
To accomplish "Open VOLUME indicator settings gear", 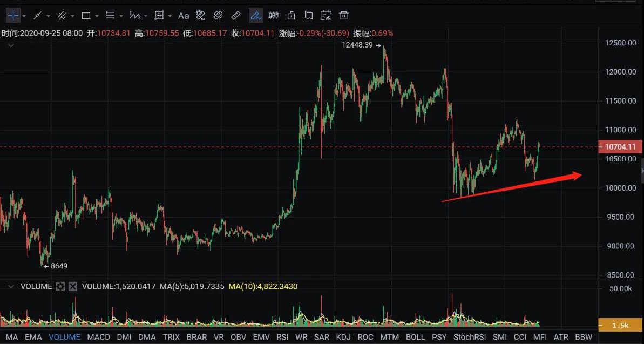I will pyautogui.click(x=60, y=287).
